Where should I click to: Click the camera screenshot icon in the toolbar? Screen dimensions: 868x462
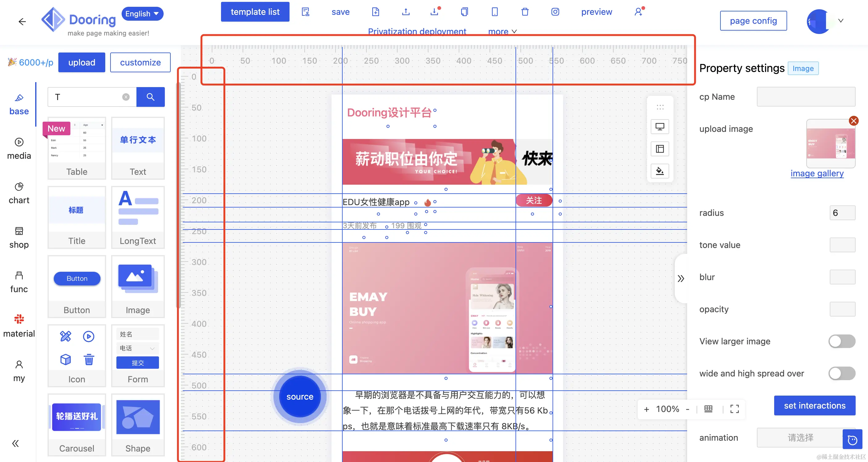[555, 12]
